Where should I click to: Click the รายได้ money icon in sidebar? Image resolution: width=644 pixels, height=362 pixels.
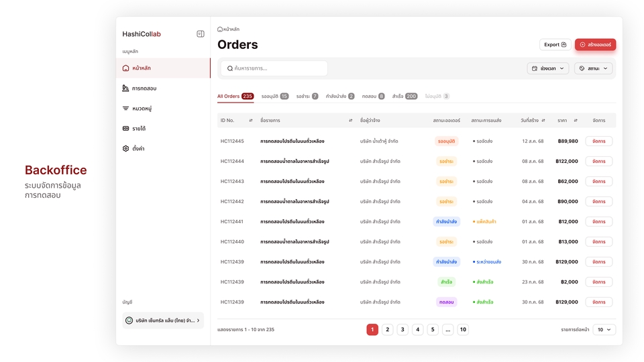125,129
